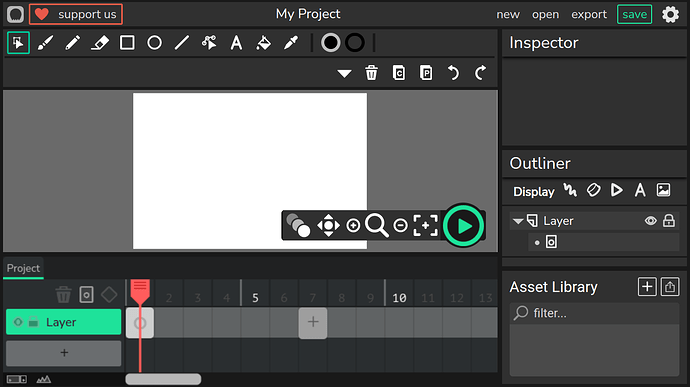Open the fill color picker
Image resolution: width=690 pixels, height=387 pixels.
pos(330,43)
